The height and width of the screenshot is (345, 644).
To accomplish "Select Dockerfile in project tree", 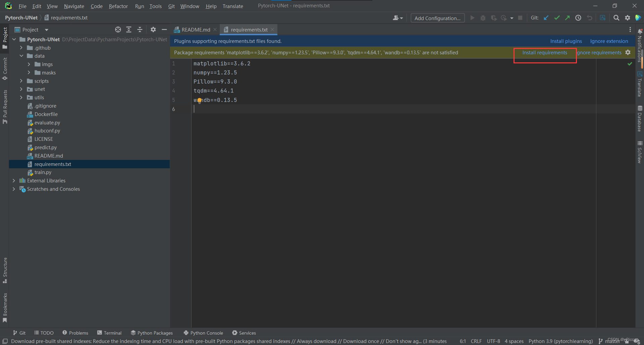I will click(x=46, y=114).
